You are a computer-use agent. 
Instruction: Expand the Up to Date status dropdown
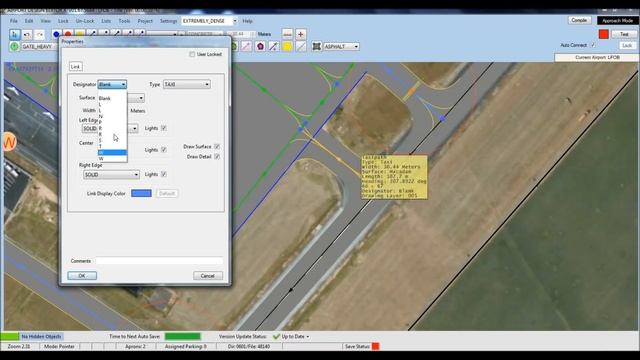pyautogui.click(x=308, y=337)
